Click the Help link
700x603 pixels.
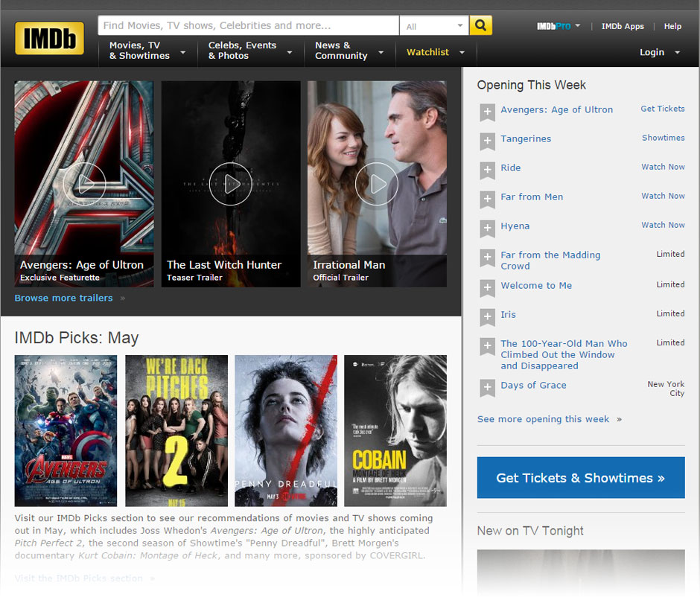point(672,26)
